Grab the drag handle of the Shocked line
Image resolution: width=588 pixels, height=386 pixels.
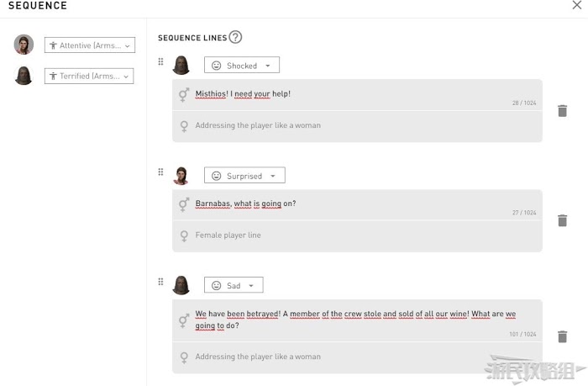pos(160,61)
